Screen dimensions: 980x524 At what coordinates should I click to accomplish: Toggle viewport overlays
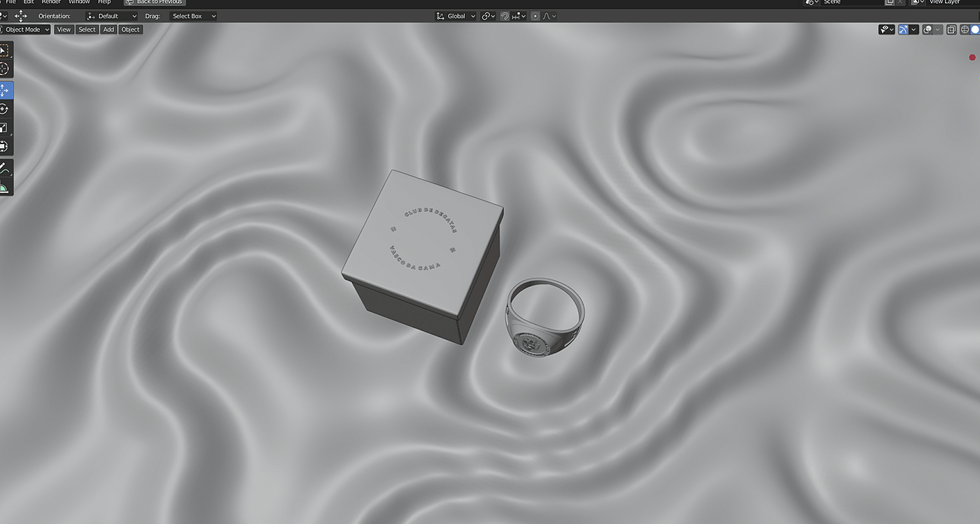[927, 29]
